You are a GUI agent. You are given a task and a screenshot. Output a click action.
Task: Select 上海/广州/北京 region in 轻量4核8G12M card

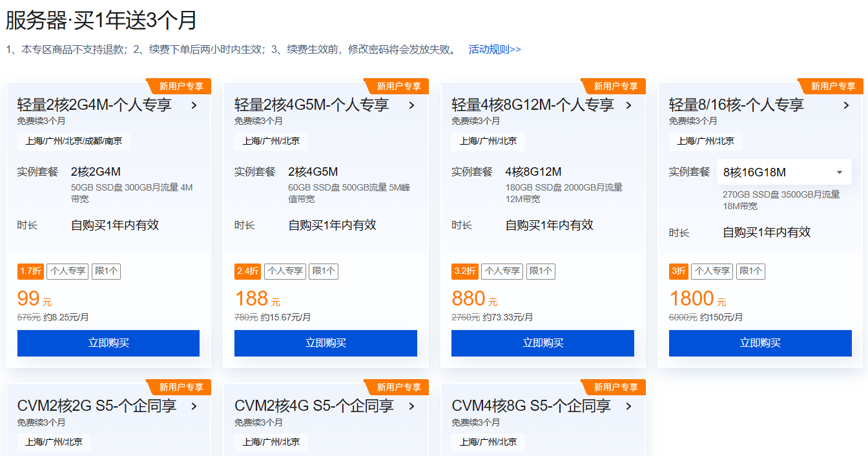pos(488,141)
